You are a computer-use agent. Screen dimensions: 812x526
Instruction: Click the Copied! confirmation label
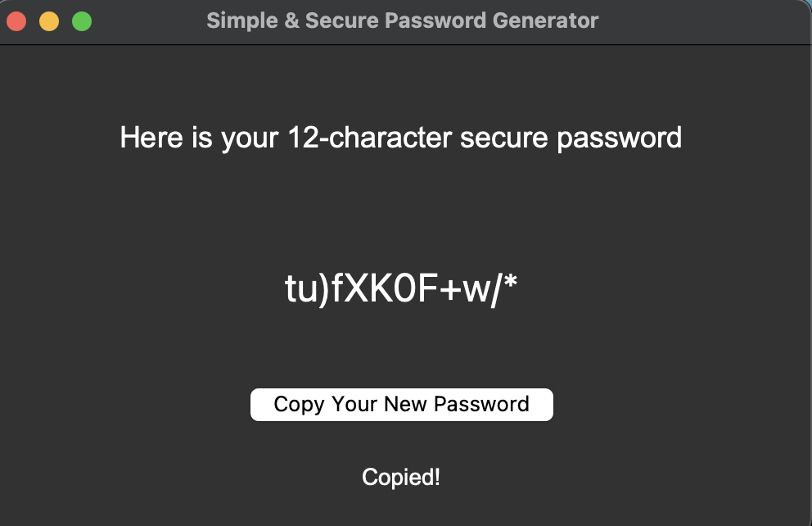pos(401,478)
